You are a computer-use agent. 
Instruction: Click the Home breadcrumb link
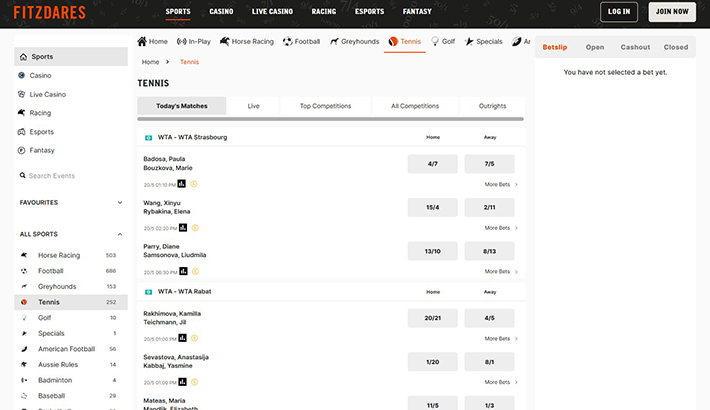point(150,62)
